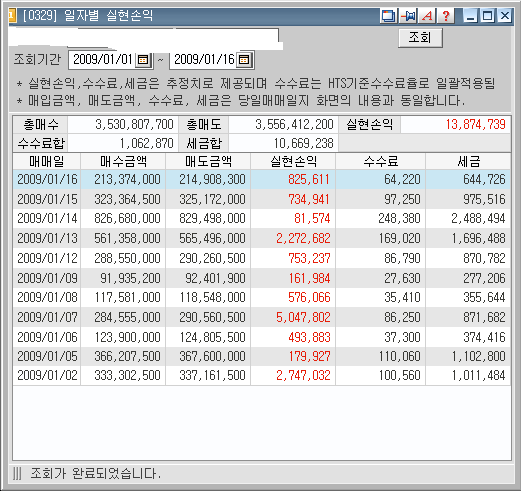Click the pin window icon

point(408,16)
